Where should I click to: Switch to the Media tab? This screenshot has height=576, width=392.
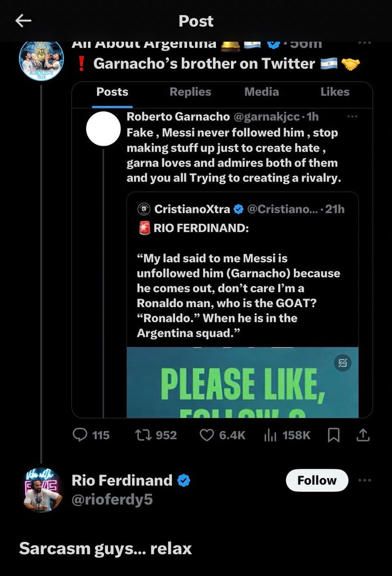click(261, 92)
